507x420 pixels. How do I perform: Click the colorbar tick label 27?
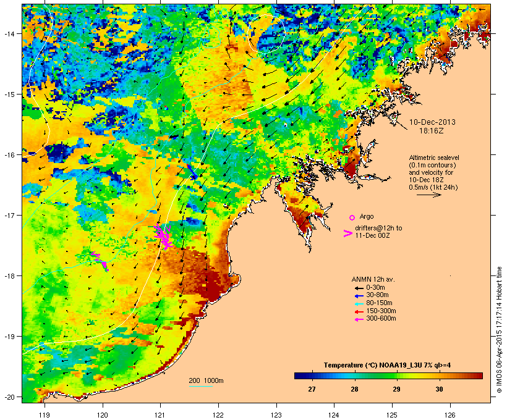tap(312, 389)
